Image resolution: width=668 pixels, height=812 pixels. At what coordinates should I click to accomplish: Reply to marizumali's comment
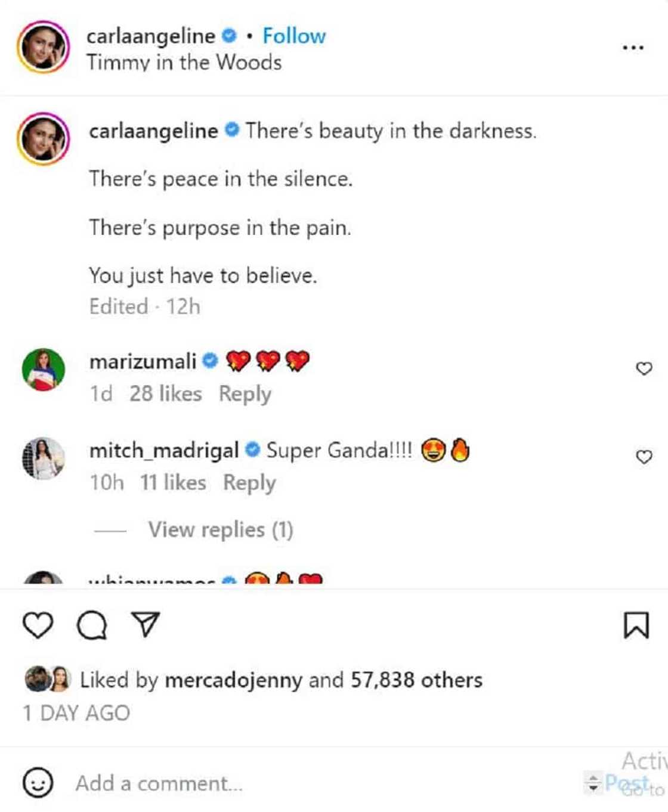pyautogui.click(x=245, y=394)
